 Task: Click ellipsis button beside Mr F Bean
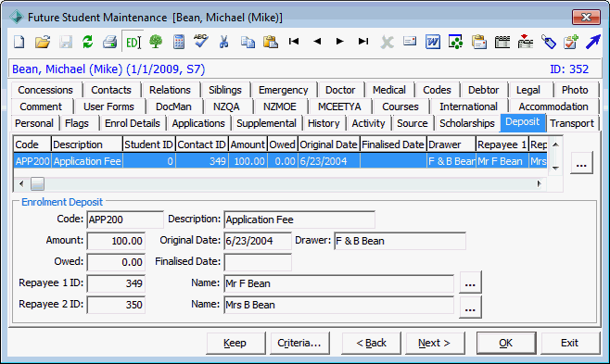pos(470,282)
